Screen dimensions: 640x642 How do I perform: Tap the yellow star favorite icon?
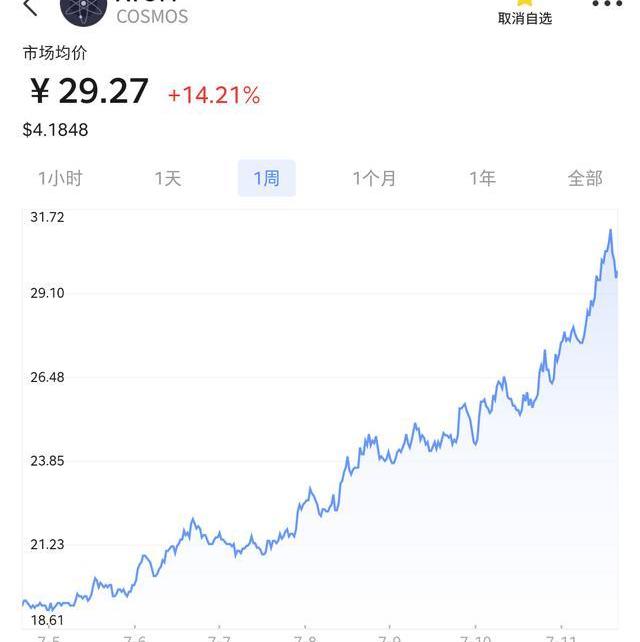(525, 3)
